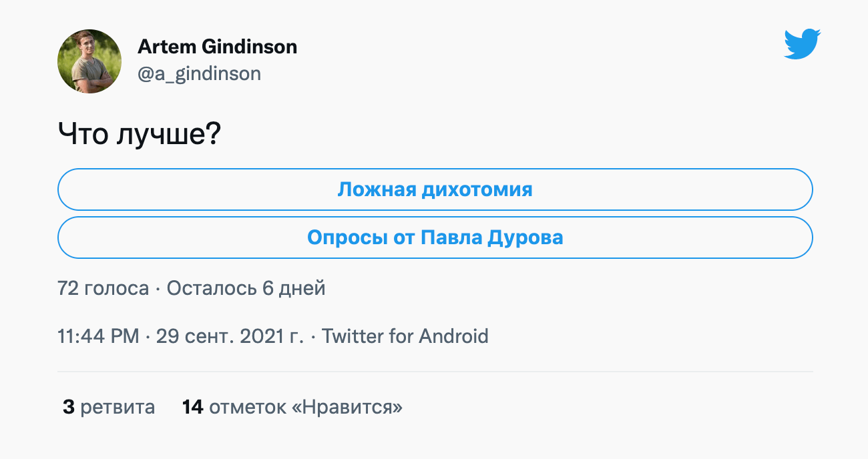The image size is (868, 459).
Task: Click the display name Artem Gindinson
Action: coord(217,47)
